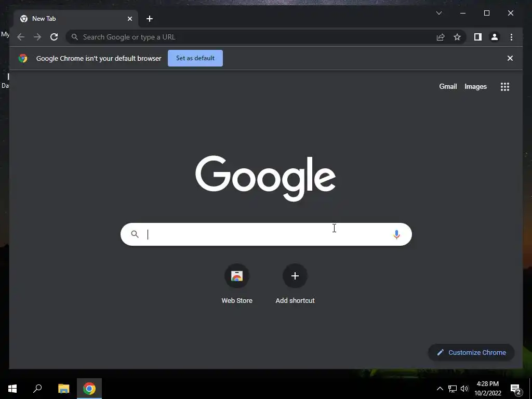Bookmark this tab with the star icon
The image size is (532, 399).
457,37
